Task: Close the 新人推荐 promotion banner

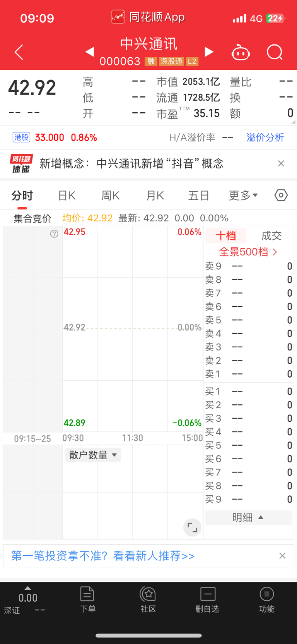Action: pyautogui.click(x=282, y=556)
